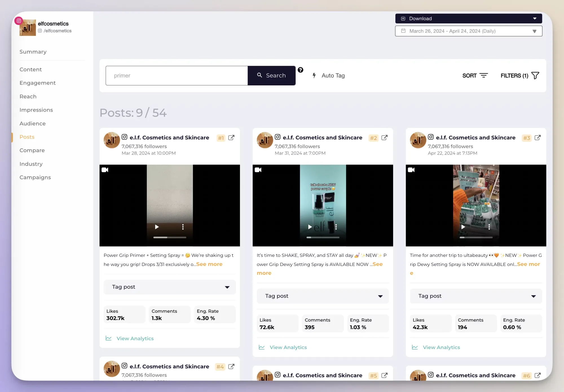564x392 pixels.
Task: Click the sort lines icon
Action: pos(484,76)
